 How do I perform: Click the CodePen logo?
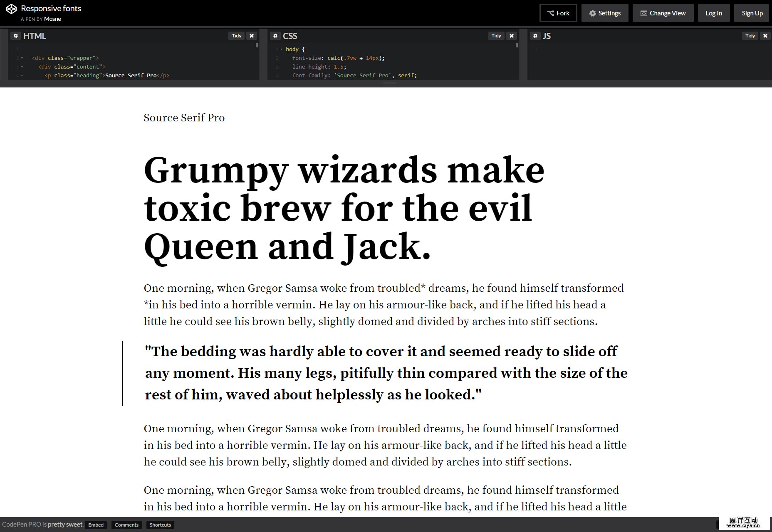11,9
